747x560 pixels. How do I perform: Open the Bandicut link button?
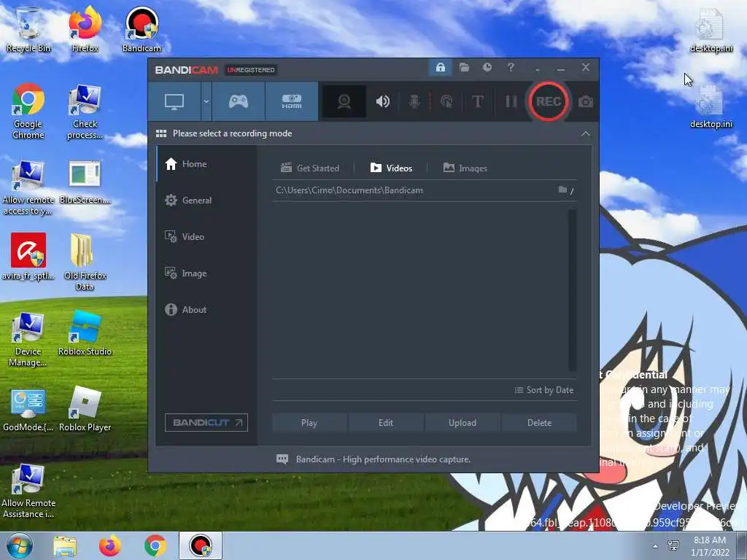coord(206,422)
